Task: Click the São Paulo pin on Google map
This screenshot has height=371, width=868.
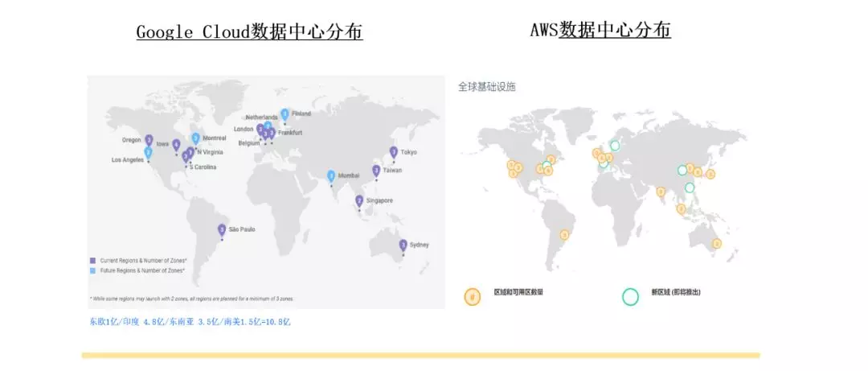Action: click(x=222, y=229)
